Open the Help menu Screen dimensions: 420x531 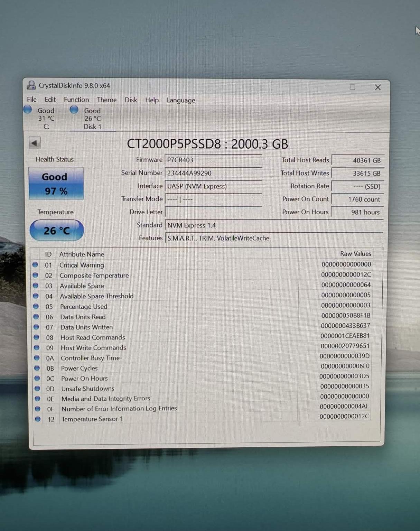pyautogui.click(x=152, y=100)
